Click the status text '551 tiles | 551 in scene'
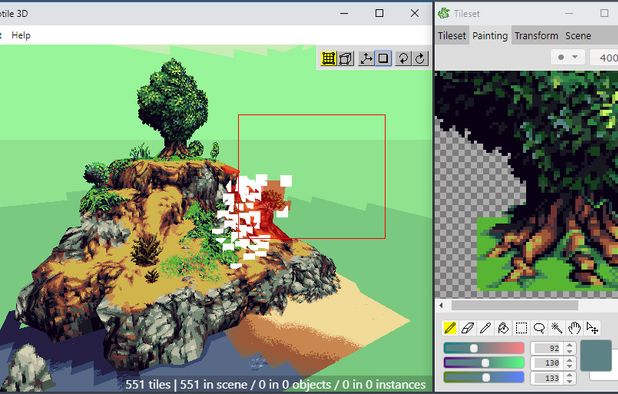This screenshot has width=618, height=394. [x=190, y=385]
